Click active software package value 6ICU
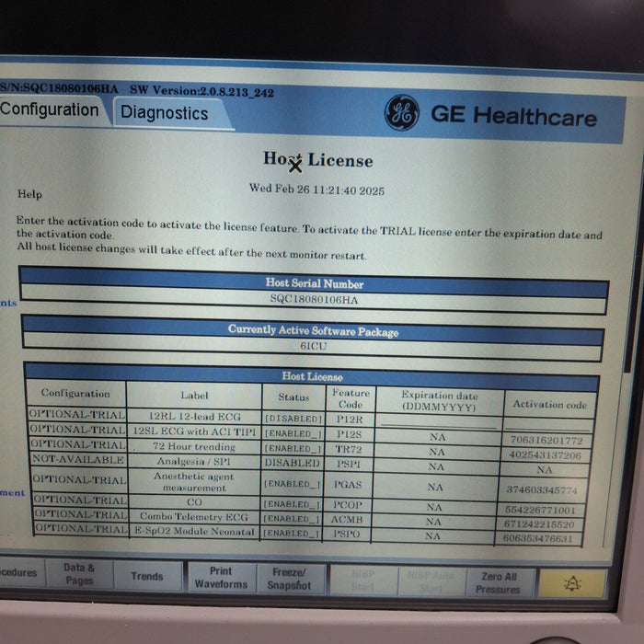 314,346
